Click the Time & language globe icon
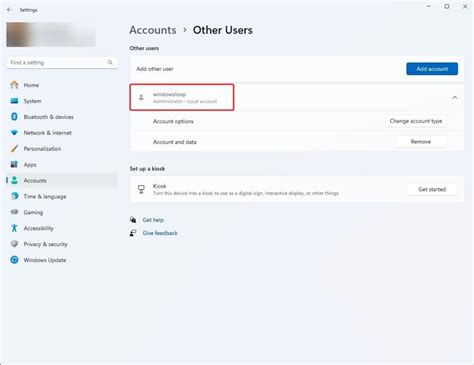The image size is (474, 365). (x=14, y=196)
